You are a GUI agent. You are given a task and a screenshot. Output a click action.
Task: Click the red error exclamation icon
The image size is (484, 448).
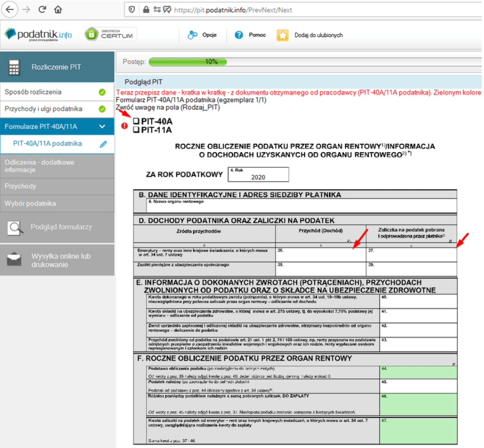(124, 126)
